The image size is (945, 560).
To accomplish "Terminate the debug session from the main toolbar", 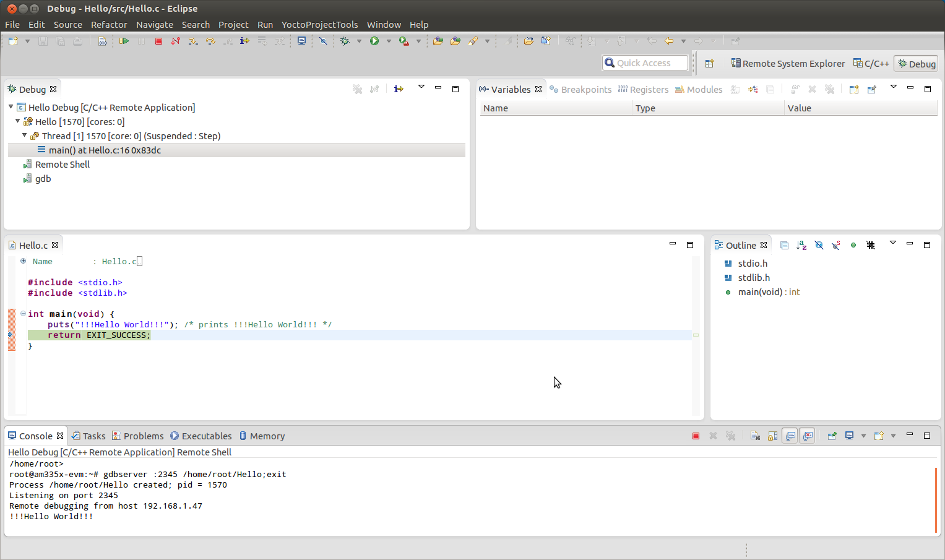I will pos(158,41).
